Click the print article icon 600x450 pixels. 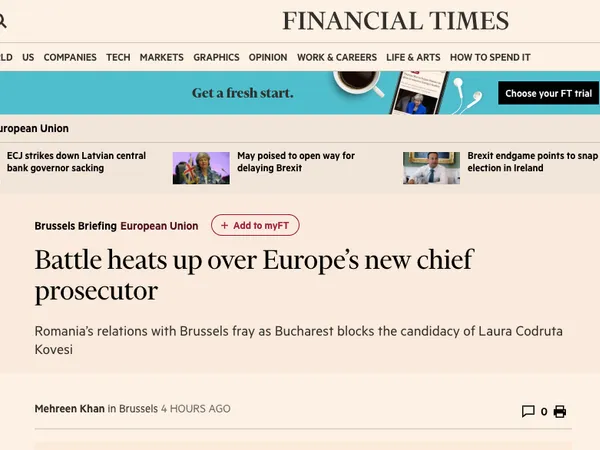click(x=560, y=411)
